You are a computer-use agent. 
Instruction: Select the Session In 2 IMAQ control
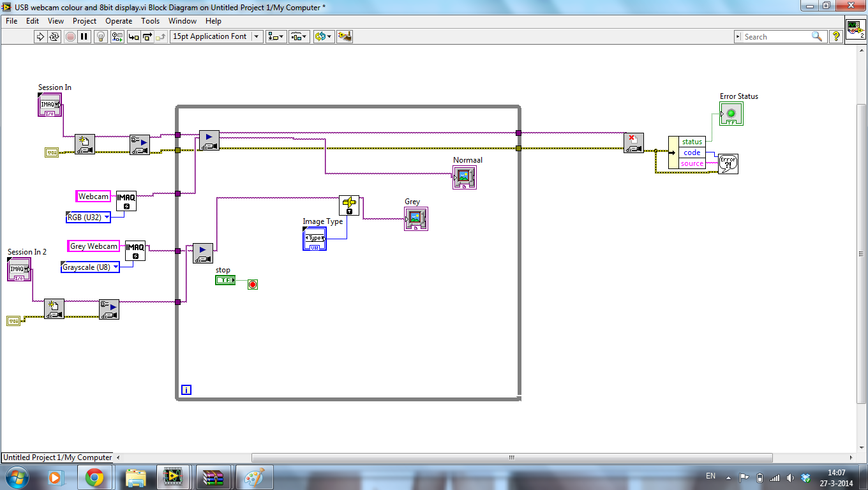coord(19,269)
